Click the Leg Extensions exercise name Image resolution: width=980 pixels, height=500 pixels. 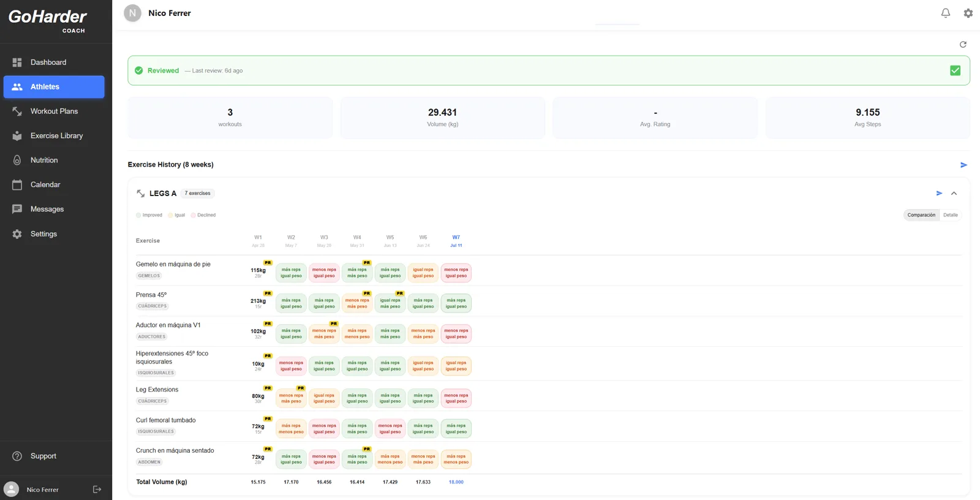coord(157,390)
